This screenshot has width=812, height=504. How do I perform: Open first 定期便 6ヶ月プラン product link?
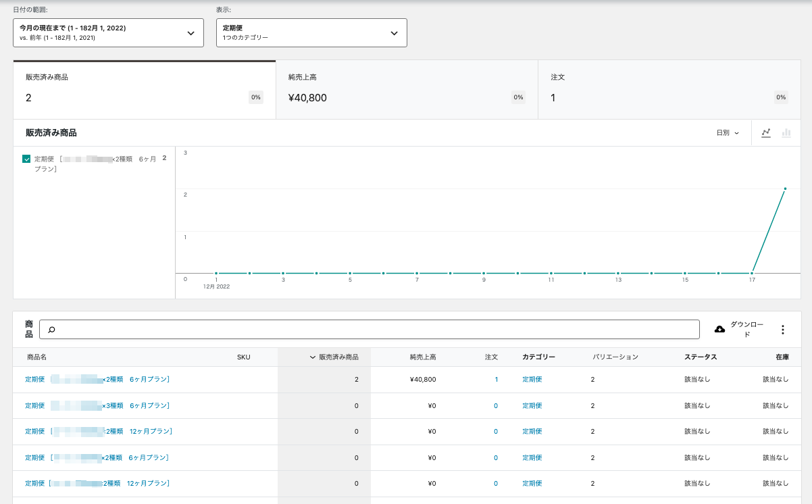point(97,380)
